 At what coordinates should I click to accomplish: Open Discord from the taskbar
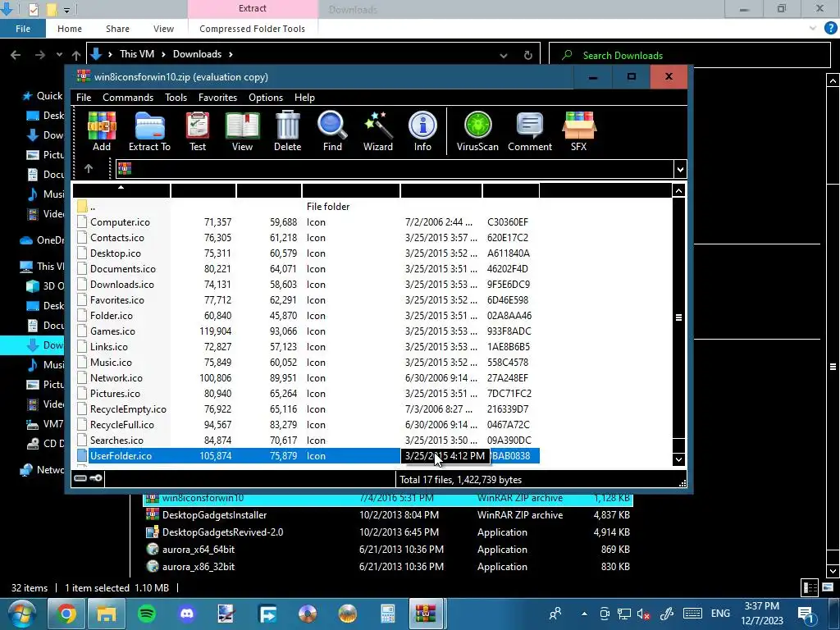pyautogui.click(x=187, y=614)
